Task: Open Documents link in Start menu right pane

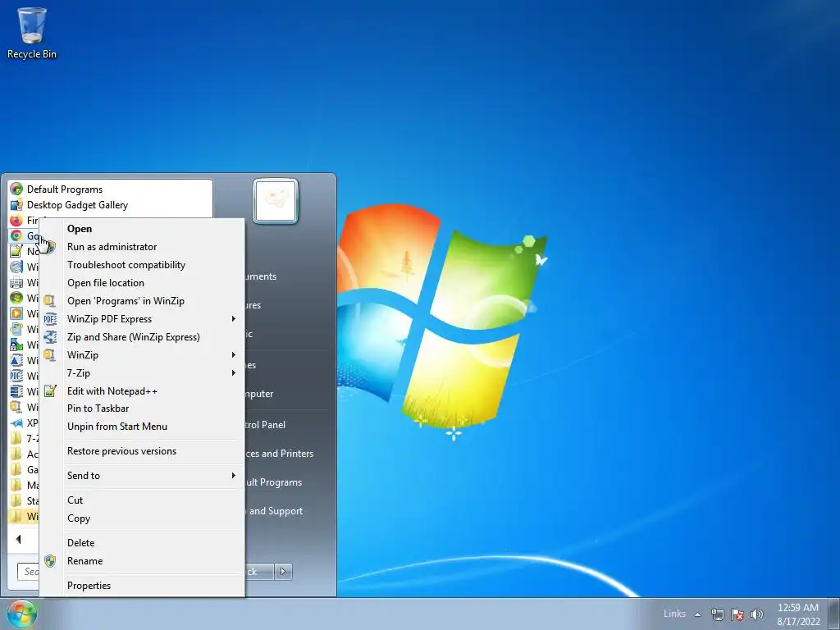Action: pos(261,276)
